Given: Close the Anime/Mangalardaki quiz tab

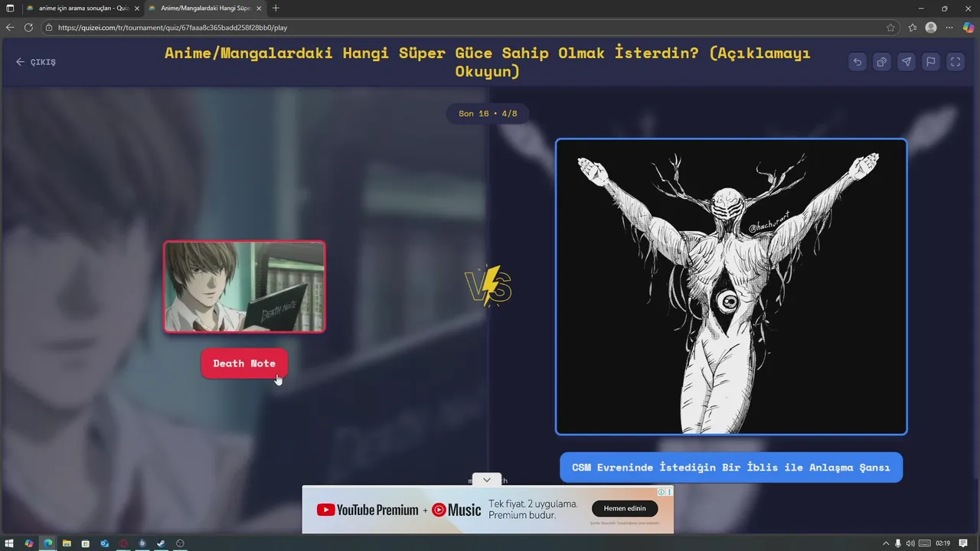Looking at the screenshot, I should coord(259,8).
